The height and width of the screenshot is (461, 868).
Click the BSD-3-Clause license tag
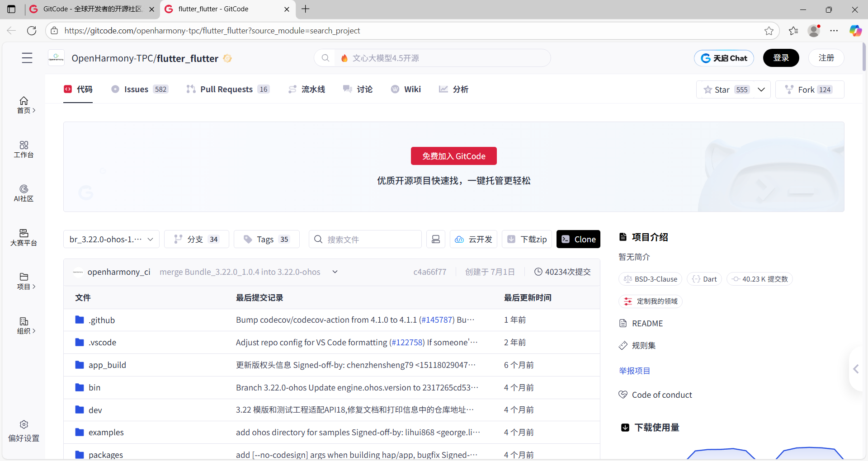click(x=651, y=279)
